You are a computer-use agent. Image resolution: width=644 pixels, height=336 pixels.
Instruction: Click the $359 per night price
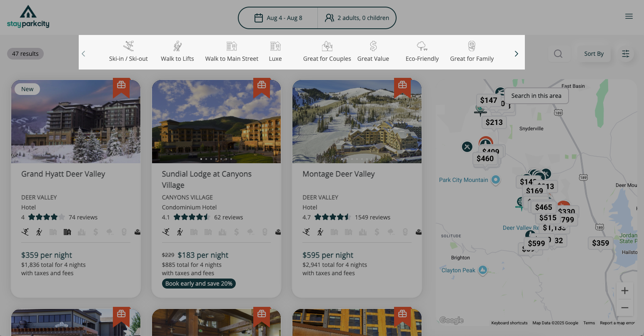47,255
